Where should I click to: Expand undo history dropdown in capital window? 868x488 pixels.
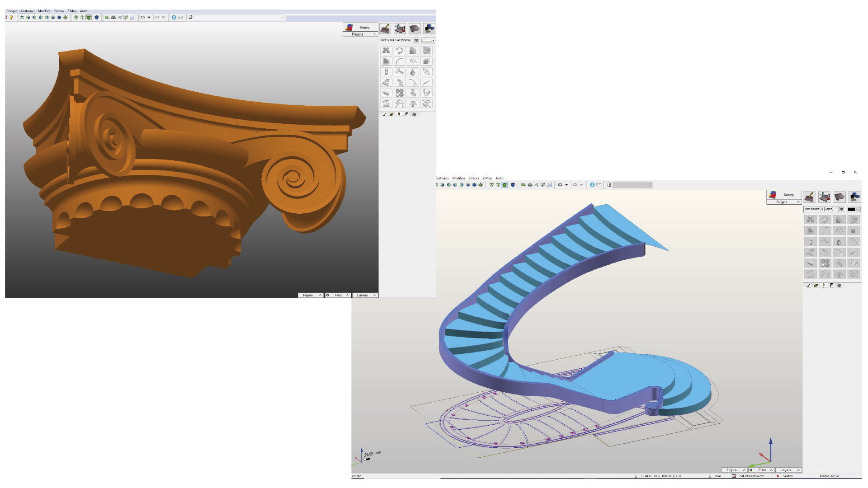pos(149,18)
